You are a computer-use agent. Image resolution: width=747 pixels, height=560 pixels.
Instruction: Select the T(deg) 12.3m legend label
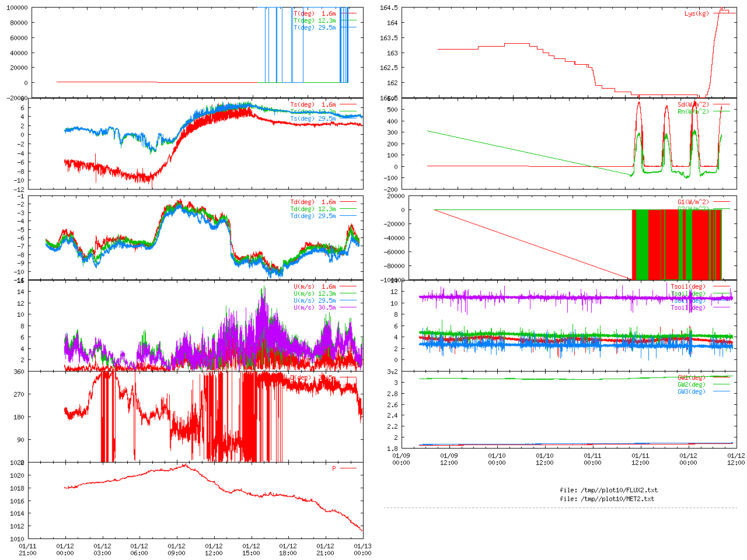tap(315, 20)
